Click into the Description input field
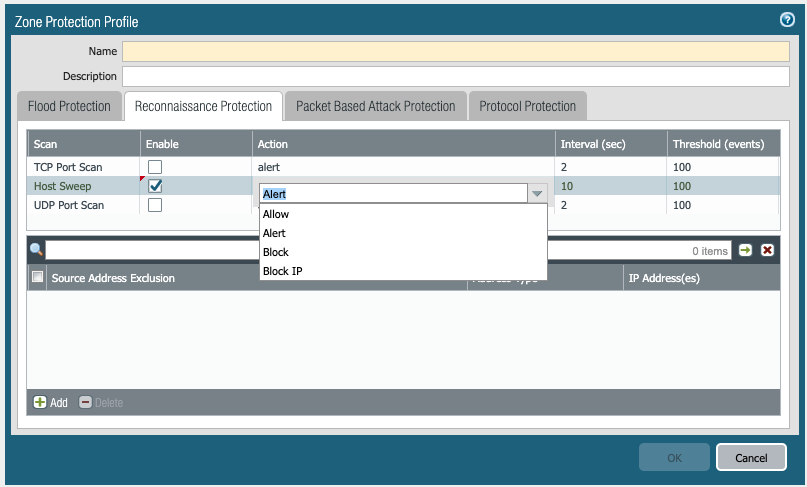This screenshot has height=487, width=807. pos(455,76)
